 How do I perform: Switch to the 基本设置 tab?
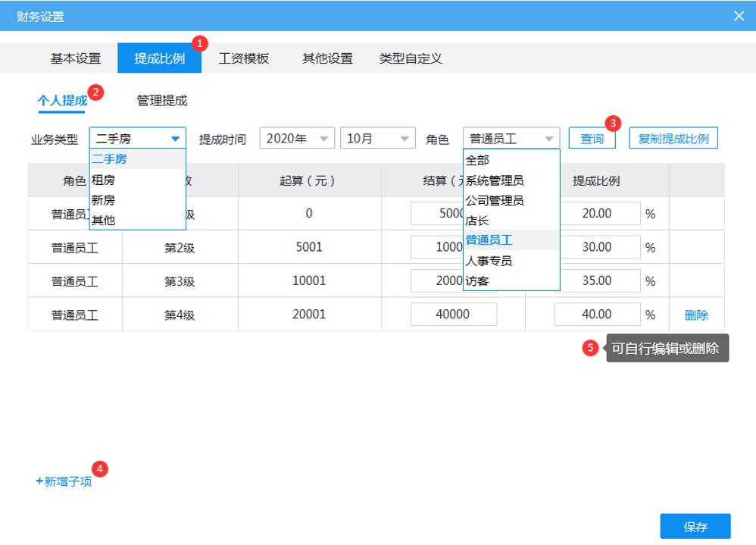pyautogui.click(x=75, y=58)
